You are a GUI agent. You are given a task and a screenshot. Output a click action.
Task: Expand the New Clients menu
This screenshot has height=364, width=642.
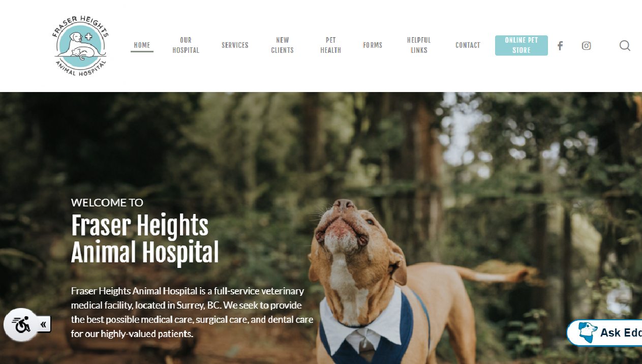tap(282, 45)
